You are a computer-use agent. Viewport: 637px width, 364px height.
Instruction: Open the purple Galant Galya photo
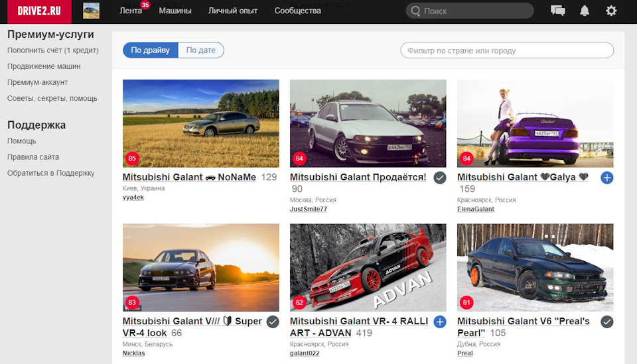(535, 123)
